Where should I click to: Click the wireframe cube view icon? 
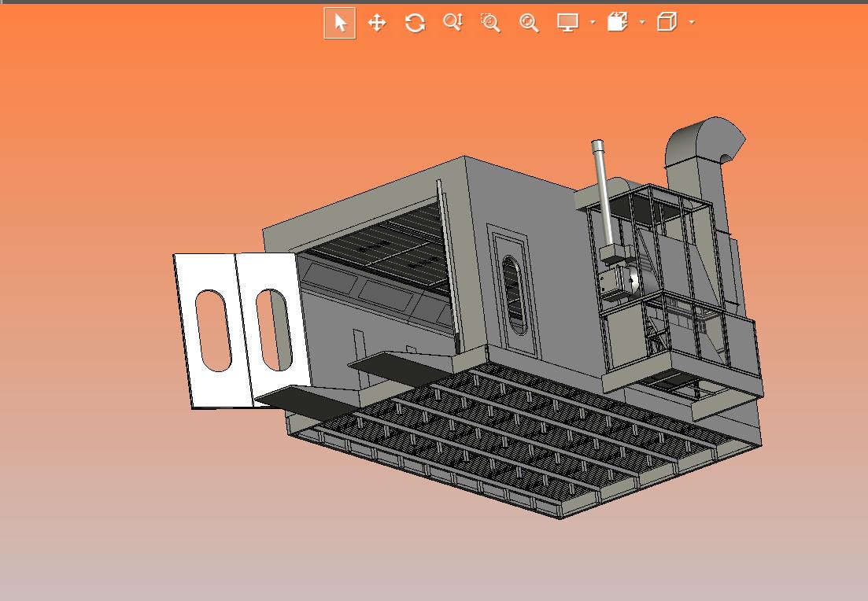coord(667,22)
